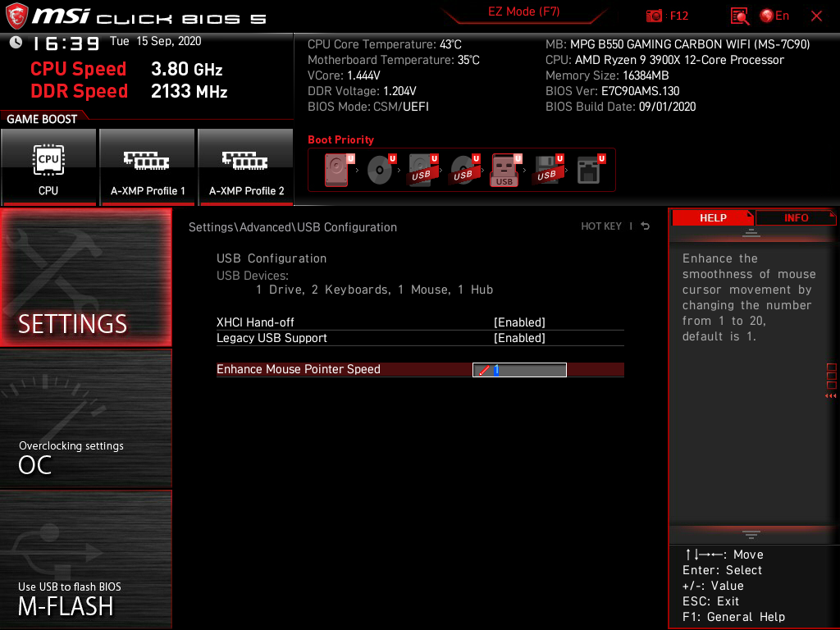The image size is (840, 630).
Task: Change Legacy USB Support [Enabled] value
Action: point(519,338)
